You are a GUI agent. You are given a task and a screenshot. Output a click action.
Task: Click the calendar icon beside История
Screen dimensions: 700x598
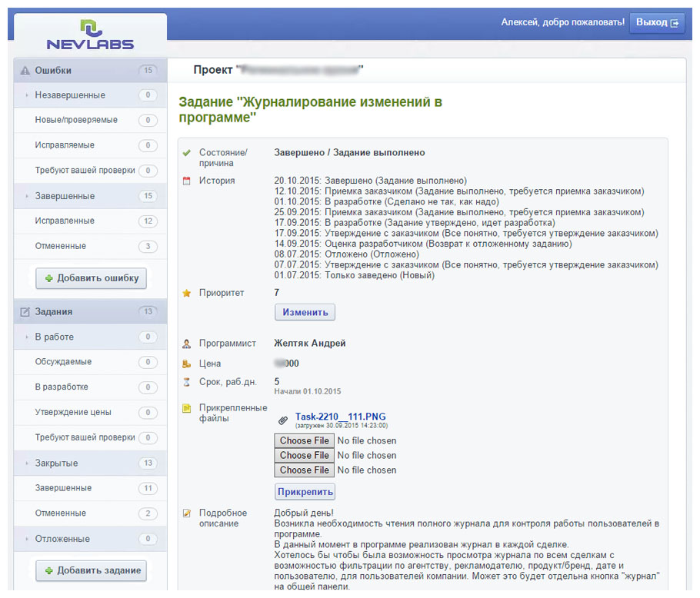point(186,181)
